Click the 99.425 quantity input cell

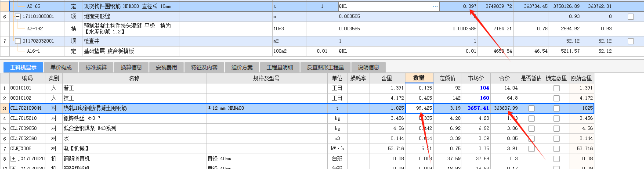pos(419,108)
